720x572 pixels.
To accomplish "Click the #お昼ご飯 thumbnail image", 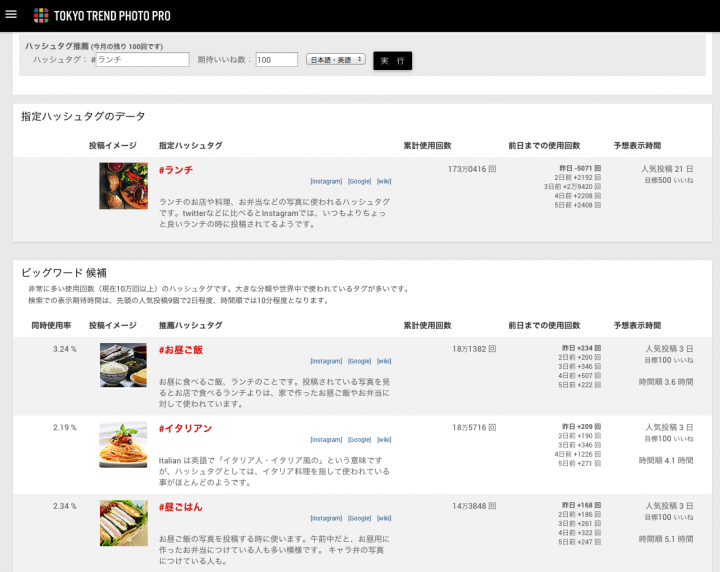I will point(123,365).
